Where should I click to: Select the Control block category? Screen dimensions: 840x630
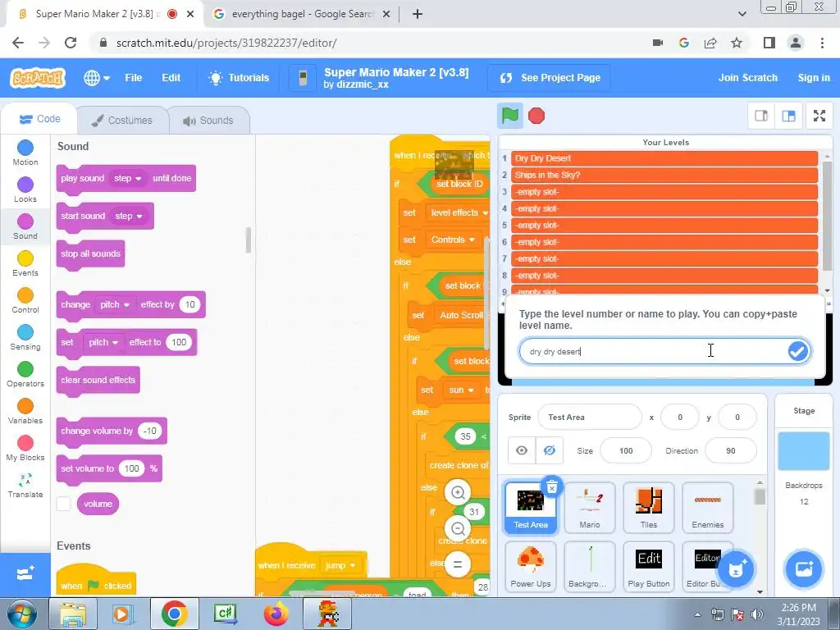coord(25,300)
